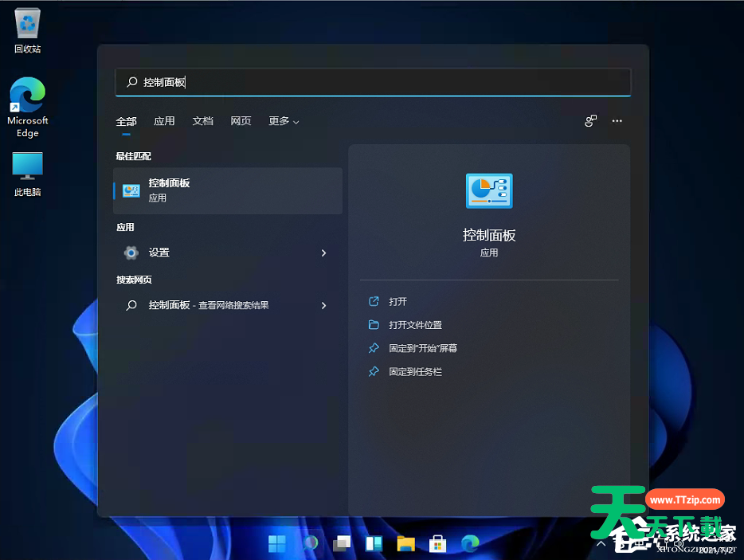Open File Explorer on taskbar

tap(405, 543)
